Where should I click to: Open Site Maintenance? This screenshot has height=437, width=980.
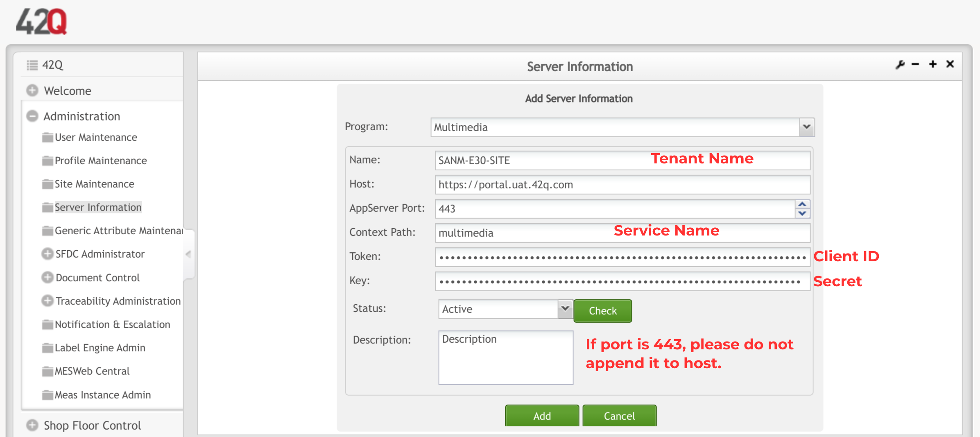pyautogui.click(x=94, y=184)
